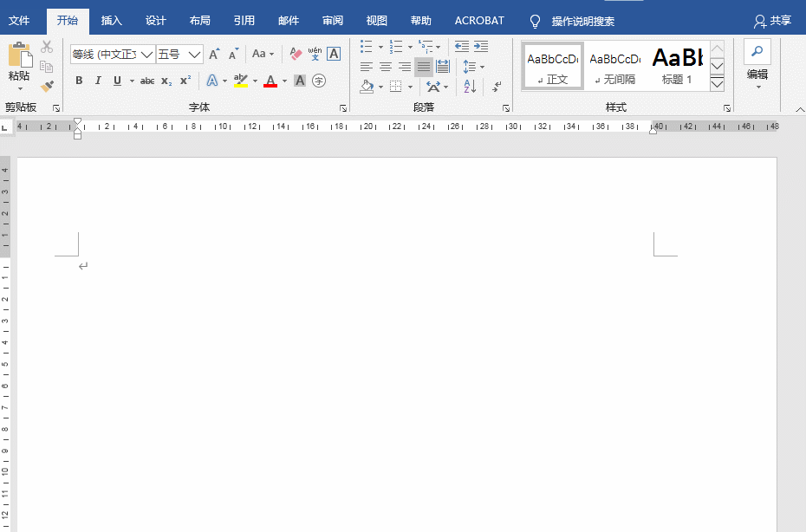This screenshot has width=806, height=532.
Task: Toggle bold formatting
Action: [x=79, y=81]
